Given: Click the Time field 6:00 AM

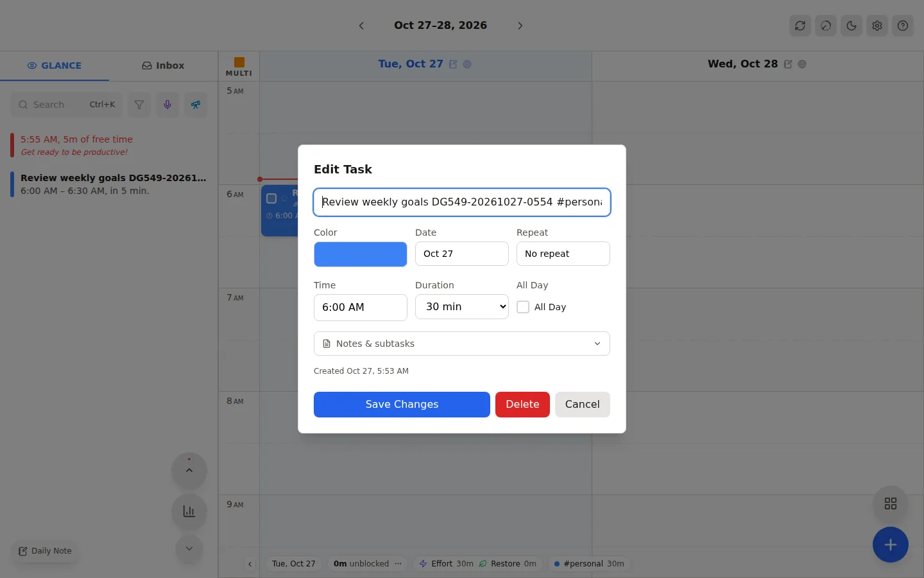Looking at the screenshot, I should click(361, 307).
